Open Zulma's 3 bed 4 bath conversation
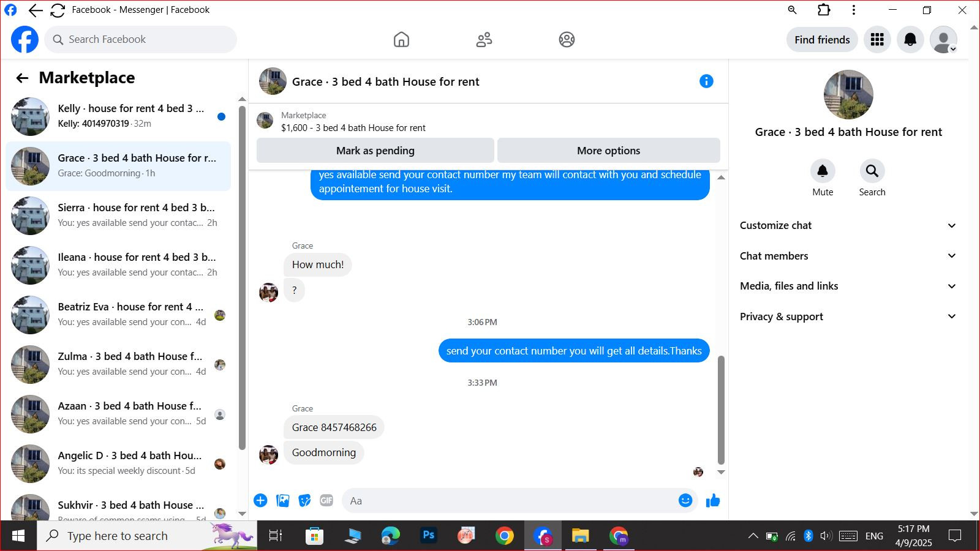This screenshot has height=551, width=980. coord(118,364)
